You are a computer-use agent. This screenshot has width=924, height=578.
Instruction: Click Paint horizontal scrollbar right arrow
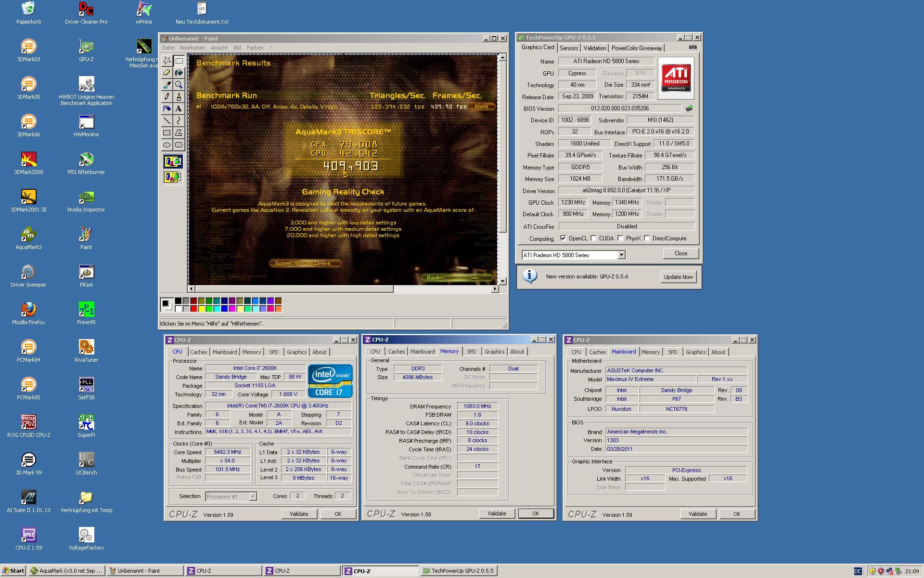[x=495, y=289]
